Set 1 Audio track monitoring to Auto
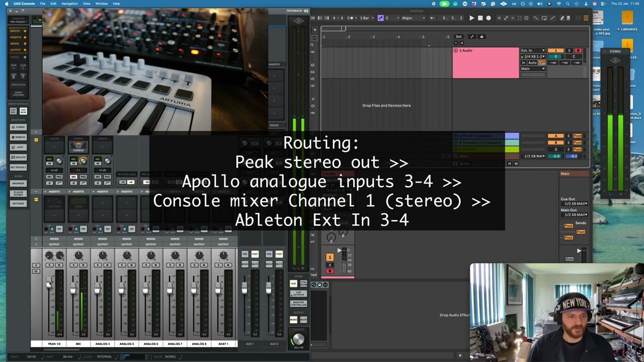Viewport: 644px width, 362px height. coord(533,63)
